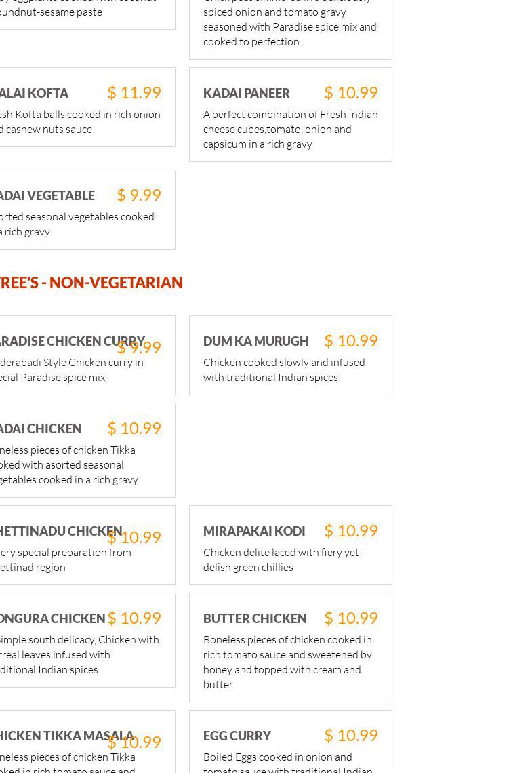Image resolution: width=532 pixels, height=773 pixels.
Task: Select the Paradise Chicken Curry heading
Action: [x=73, y=341]
